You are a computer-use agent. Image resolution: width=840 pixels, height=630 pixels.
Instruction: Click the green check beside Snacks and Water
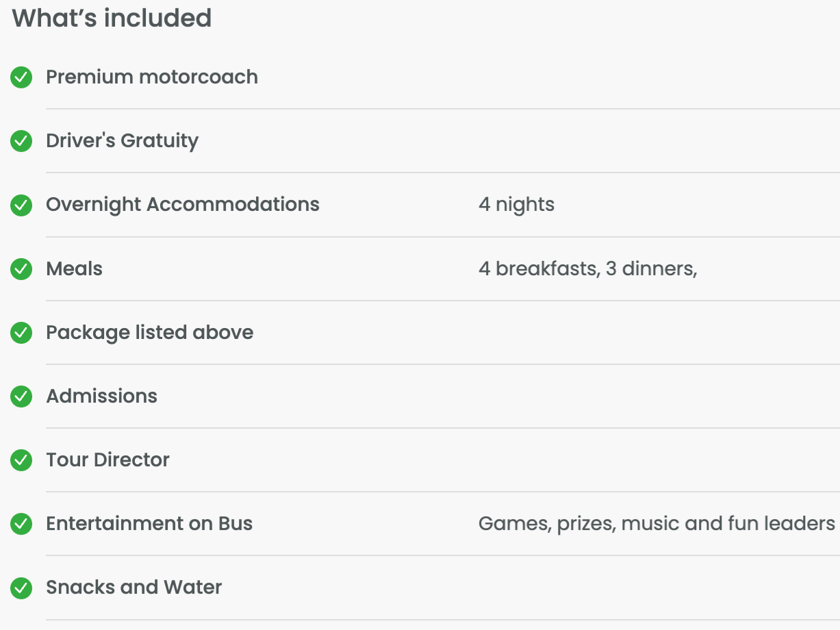pos(21,588)
